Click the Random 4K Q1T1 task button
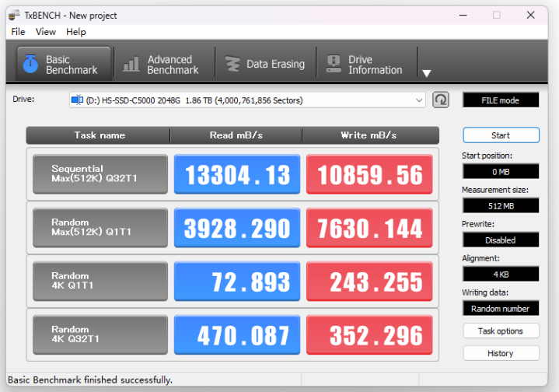 point(100,281)
